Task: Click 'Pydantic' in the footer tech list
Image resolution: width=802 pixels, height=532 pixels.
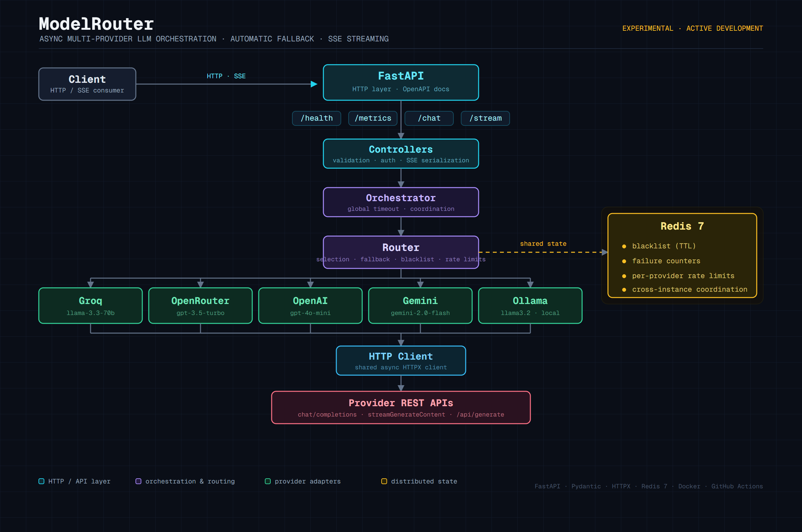Action: coord(586,486)
